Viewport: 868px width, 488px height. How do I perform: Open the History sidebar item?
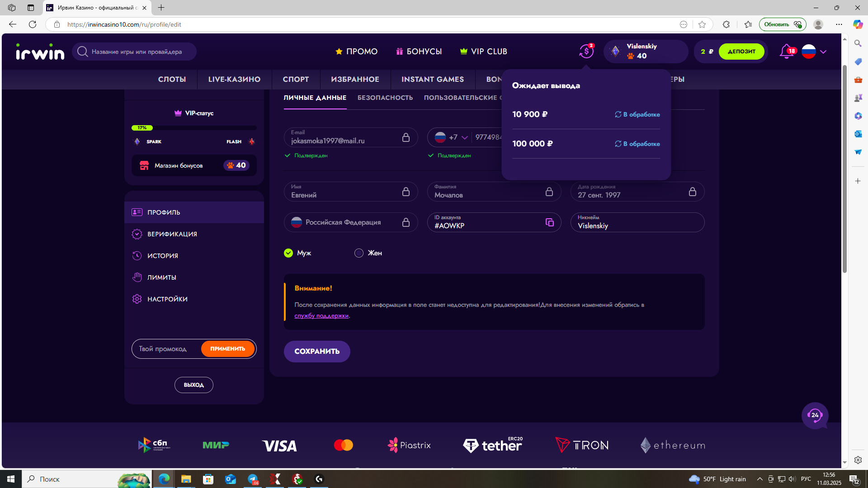coord(162,256)
